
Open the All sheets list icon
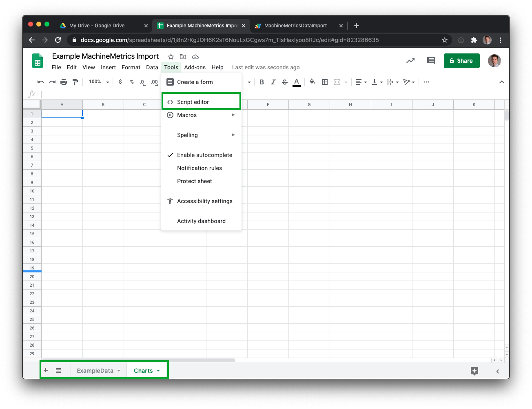(58, 370)
